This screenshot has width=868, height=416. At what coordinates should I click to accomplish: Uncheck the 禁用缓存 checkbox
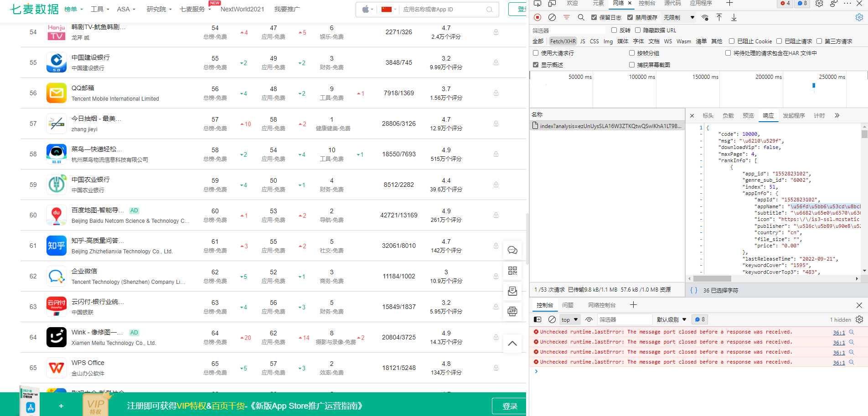630,17
